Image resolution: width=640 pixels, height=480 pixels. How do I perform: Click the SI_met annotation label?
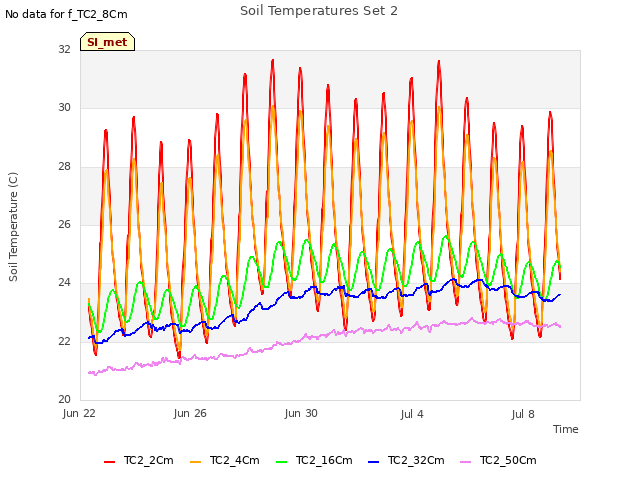click(107, 42)
